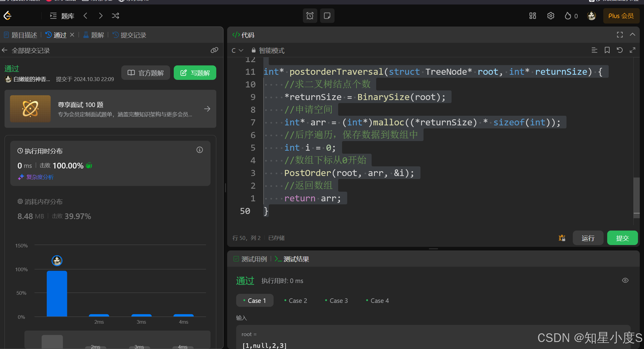This screenshot has height=349, width=644.
Task: Click the bookmark icon in code toolbar
Action: [607, 50]
